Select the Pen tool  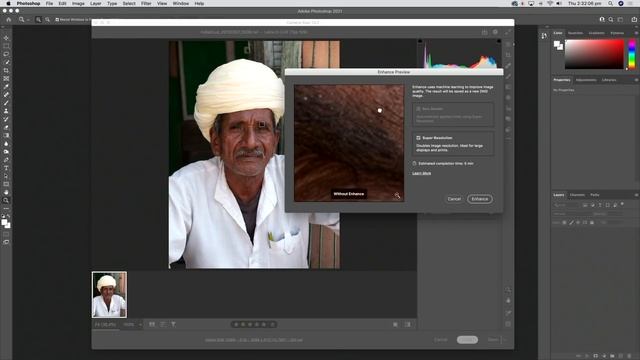point(6,160)
